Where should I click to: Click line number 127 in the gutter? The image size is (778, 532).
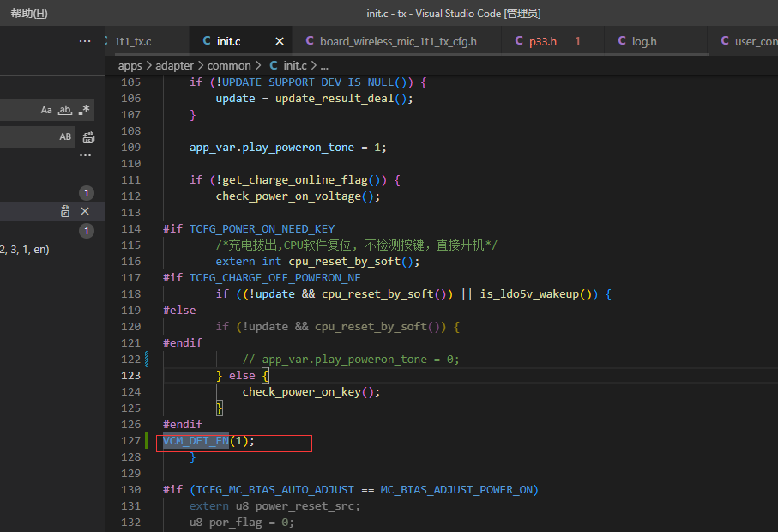pos(131,441)
